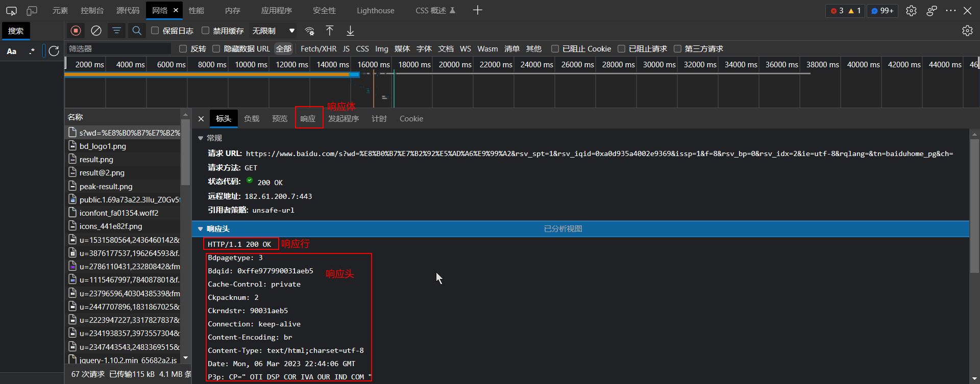Select the icons_441e82f.png request
This screenshot has height=384, width=980.
(123, 226)
